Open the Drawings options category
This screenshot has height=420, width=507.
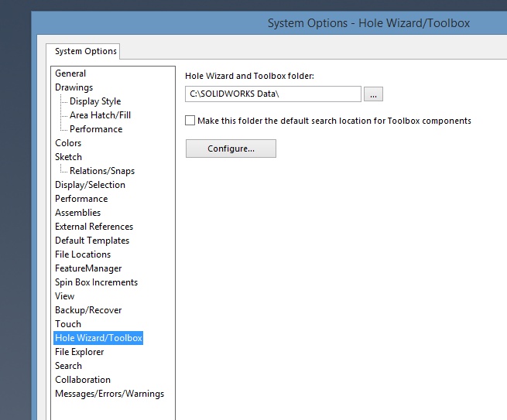[74, 87]
